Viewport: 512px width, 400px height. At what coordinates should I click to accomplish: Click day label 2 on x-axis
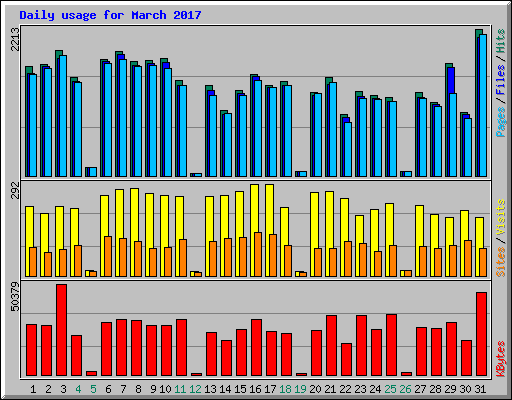coord(48,389)
